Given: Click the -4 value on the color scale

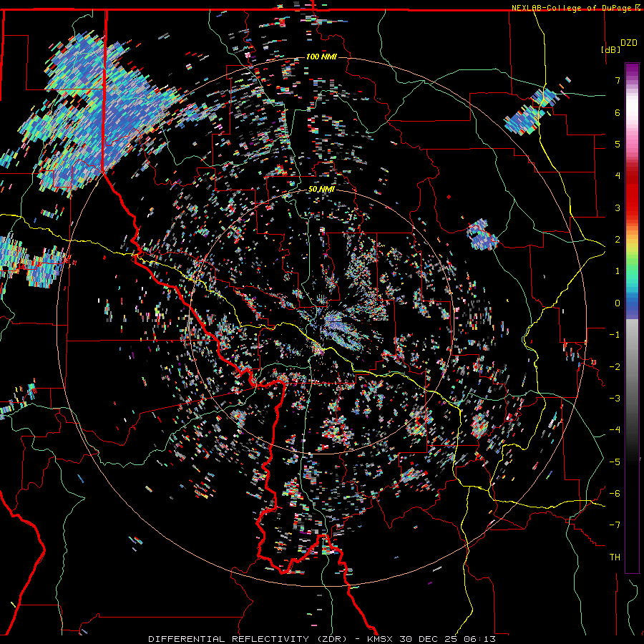Looking at the screenshot, I should 615,430.
